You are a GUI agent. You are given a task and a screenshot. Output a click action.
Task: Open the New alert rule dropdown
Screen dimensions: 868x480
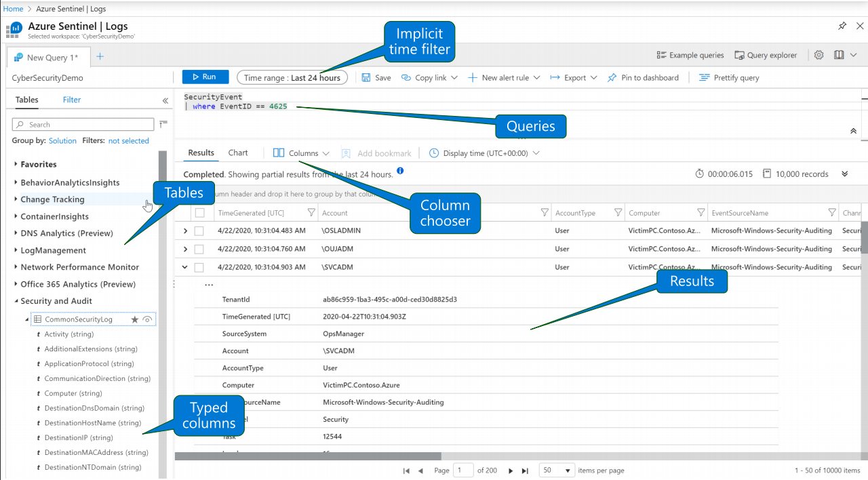tap(504, 78)
